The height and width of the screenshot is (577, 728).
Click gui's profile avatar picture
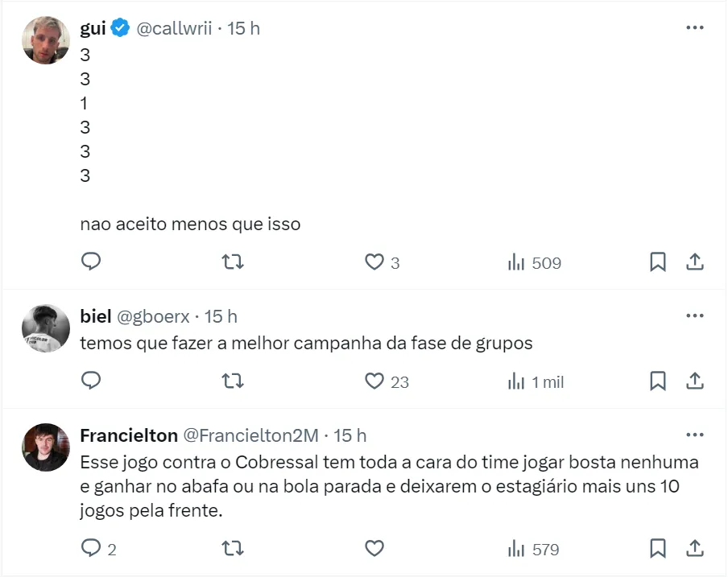(x=46, y=40)
